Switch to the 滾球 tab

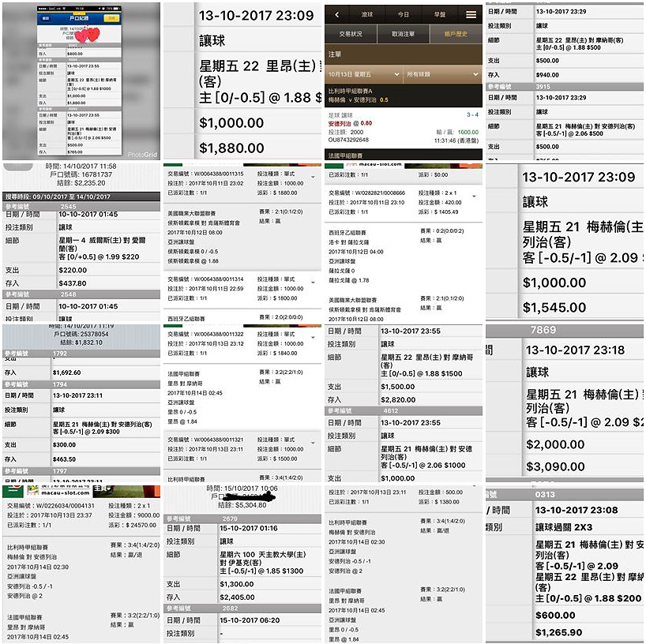[366, 15]
